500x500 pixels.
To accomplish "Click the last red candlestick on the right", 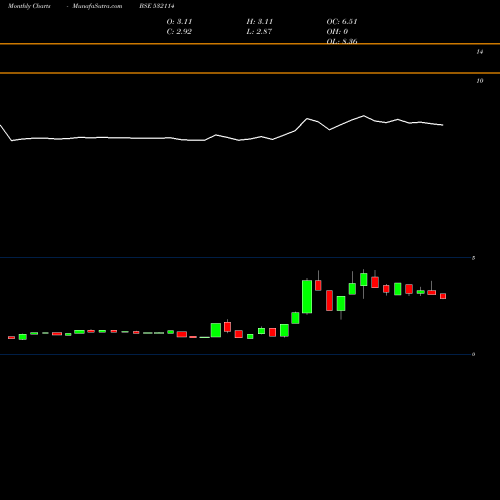I will point(443,296).
